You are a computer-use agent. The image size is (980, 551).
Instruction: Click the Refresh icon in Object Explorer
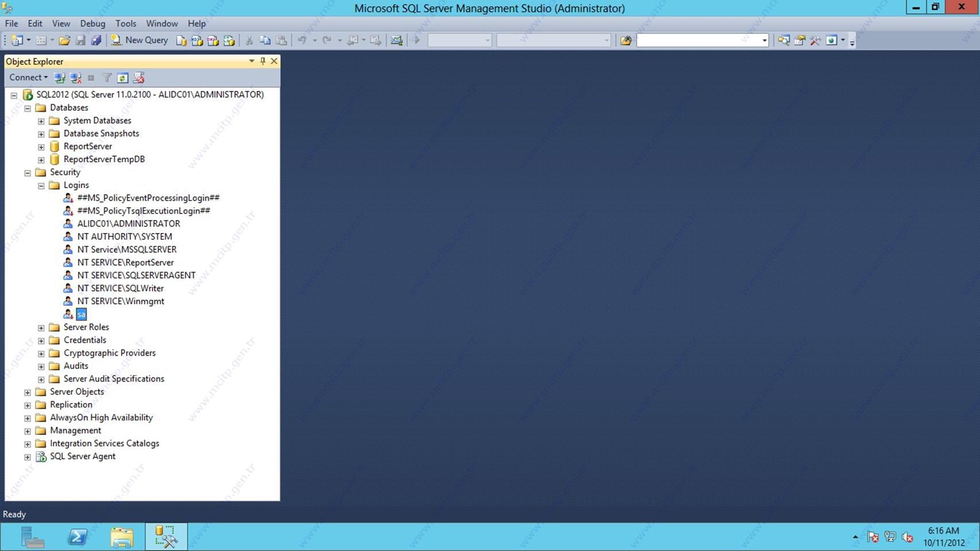[x=122, y=77]
